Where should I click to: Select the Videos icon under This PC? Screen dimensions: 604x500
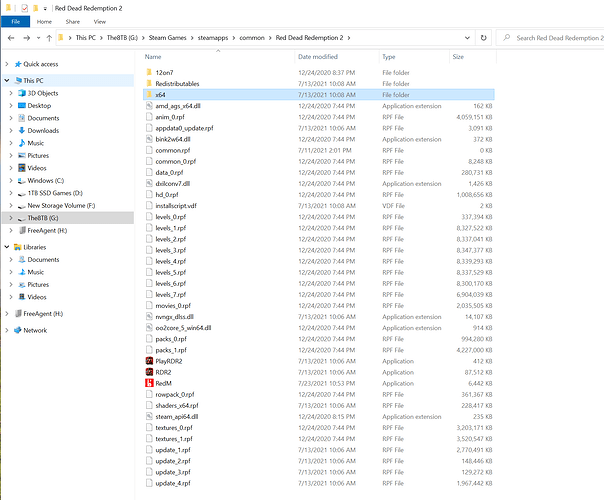click(x=22, y=168)
